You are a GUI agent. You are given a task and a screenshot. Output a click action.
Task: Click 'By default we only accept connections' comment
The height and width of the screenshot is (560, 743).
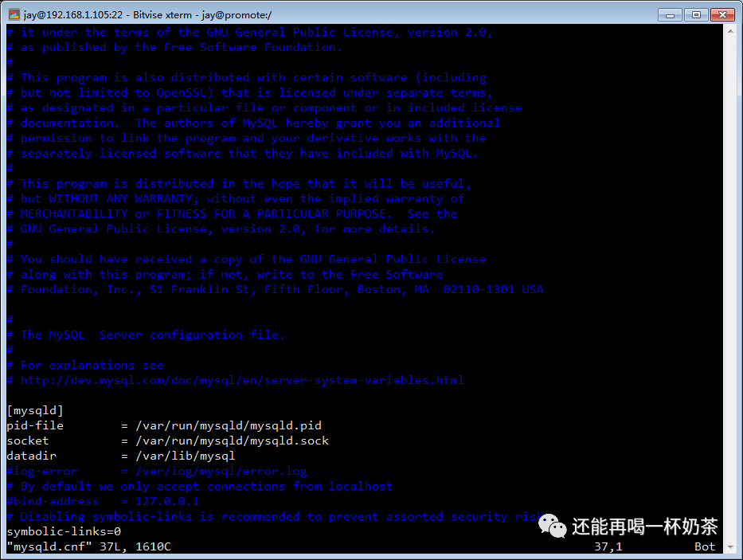(x=200, y=487)
